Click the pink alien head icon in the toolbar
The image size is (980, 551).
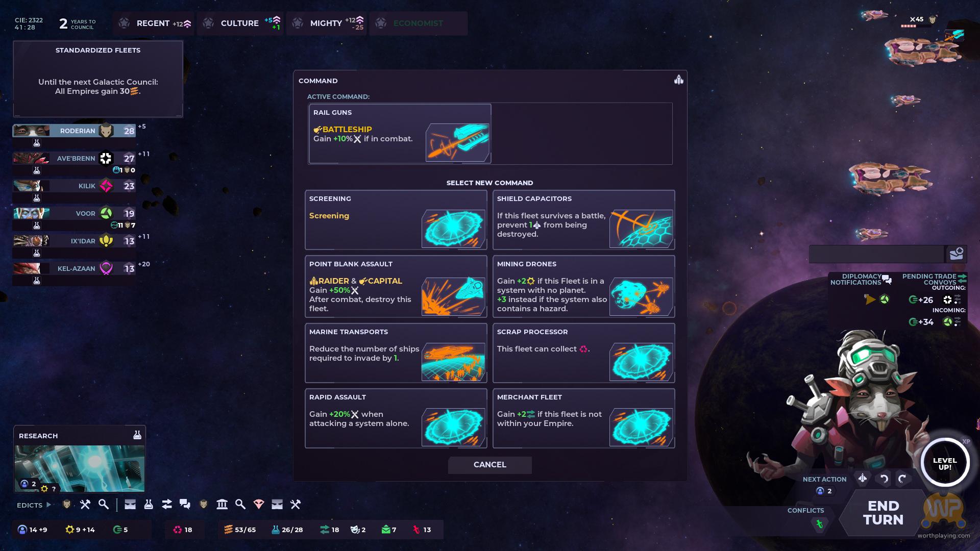pyautogui.click(x=259, y=505)
